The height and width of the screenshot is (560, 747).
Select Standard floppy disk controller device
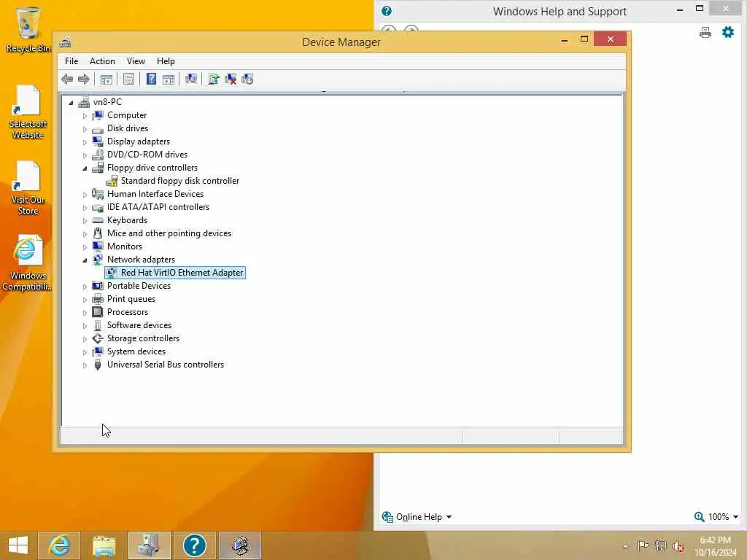tap(180, 181)
